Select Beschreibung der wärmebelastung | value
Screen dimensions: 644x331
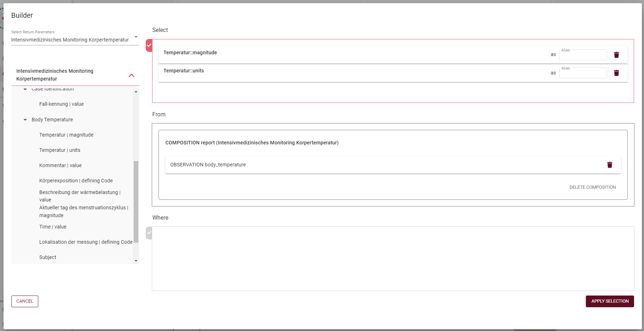pos(80,196)
